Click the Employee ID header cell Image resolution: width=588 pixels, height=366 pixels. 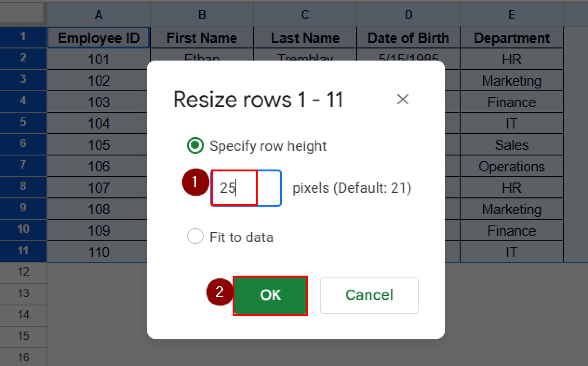click(x=98, y=38)
